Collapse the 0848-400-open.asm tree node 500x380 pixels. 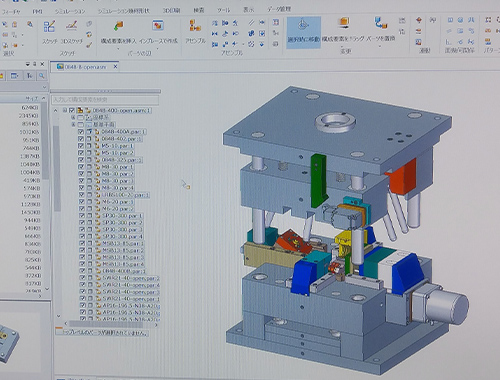click(x=65, y=110)
